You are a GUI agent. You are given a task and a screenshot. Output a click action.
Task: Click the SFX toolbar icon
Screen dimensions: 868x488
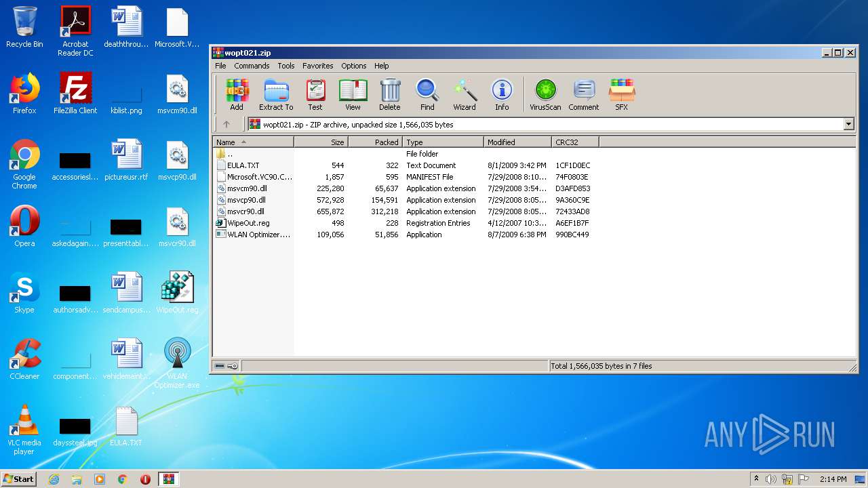point(621,94)
